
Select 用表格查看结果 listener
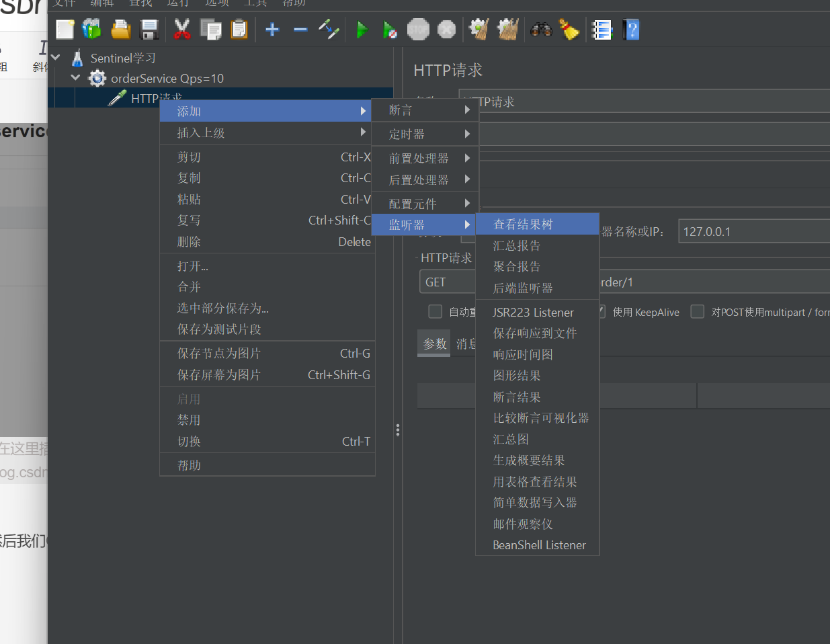click(x=537, y=481)
